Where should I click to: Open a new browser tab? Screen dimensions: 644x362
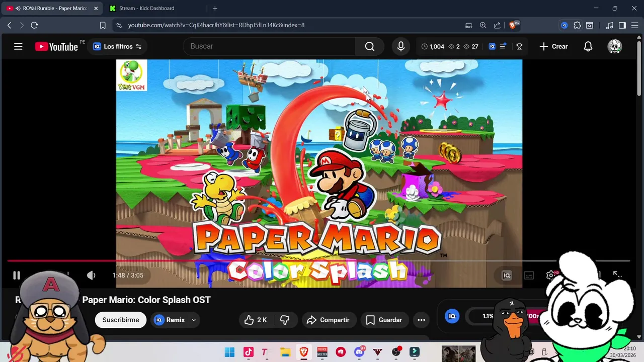pos(215,8)
